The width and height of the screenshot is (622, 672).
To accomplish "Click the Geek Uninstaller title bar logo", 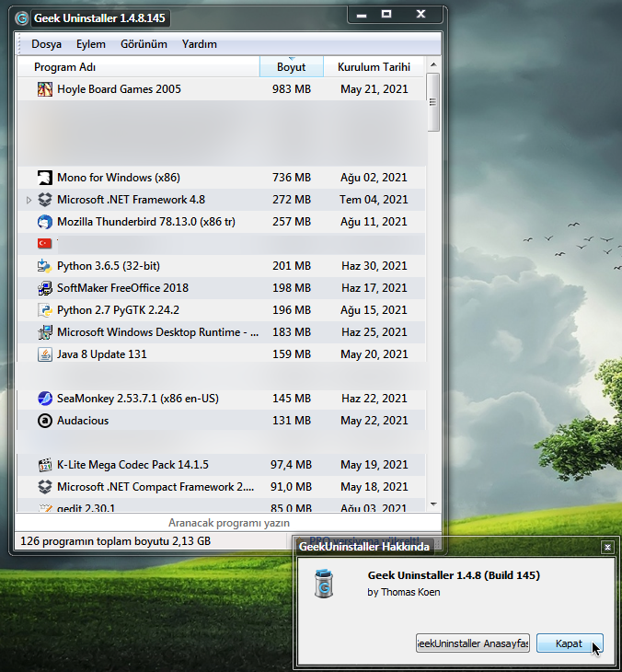I will click(x=21, y=18).
